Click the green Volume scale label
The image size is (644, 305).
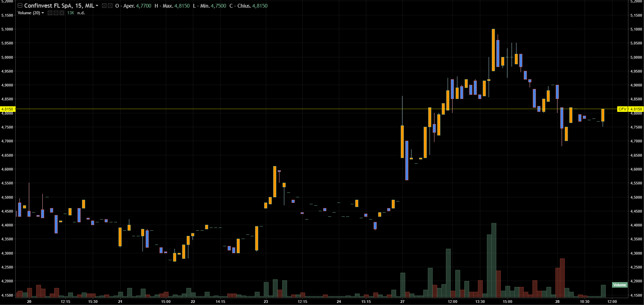(620, 285)
